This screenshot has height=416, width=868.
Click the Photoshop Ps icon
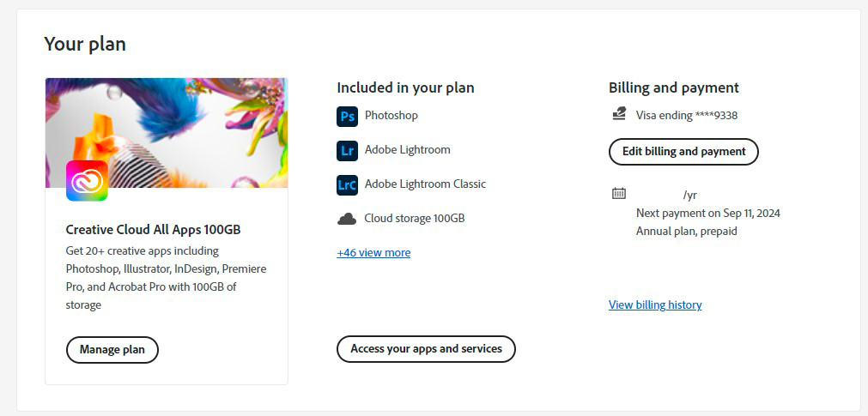[x=347, y=116]
